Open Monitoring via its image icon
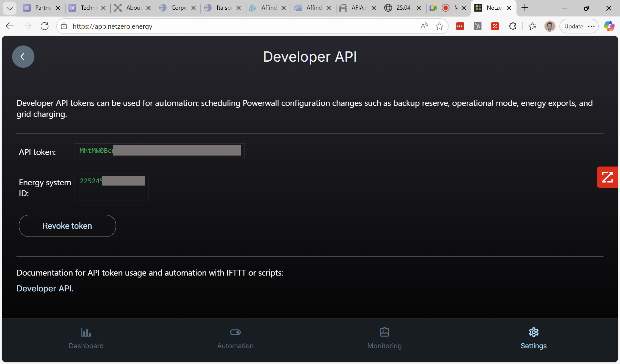This screenshot has width=620, height=364. pyautogui.click(x=384, y=332)
